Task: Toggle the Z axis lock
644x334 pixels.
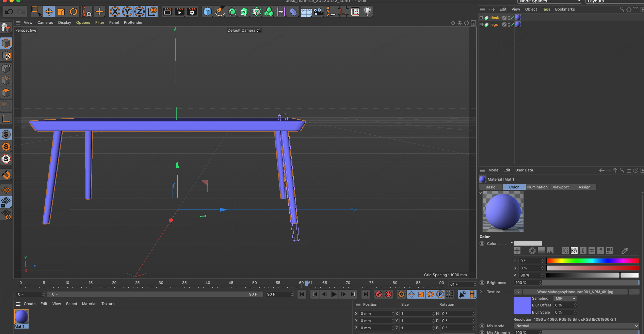Action: [140, 12]
